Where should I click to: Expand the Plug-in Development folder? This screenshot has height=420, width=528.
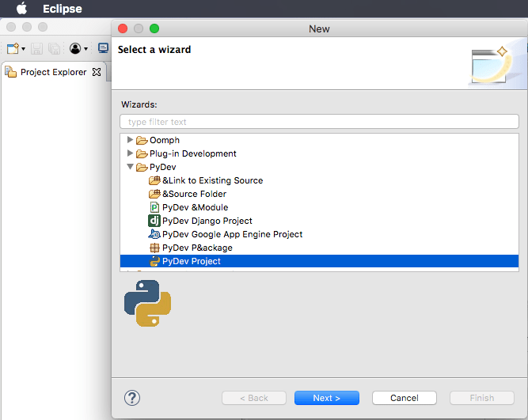coord(131,153)
